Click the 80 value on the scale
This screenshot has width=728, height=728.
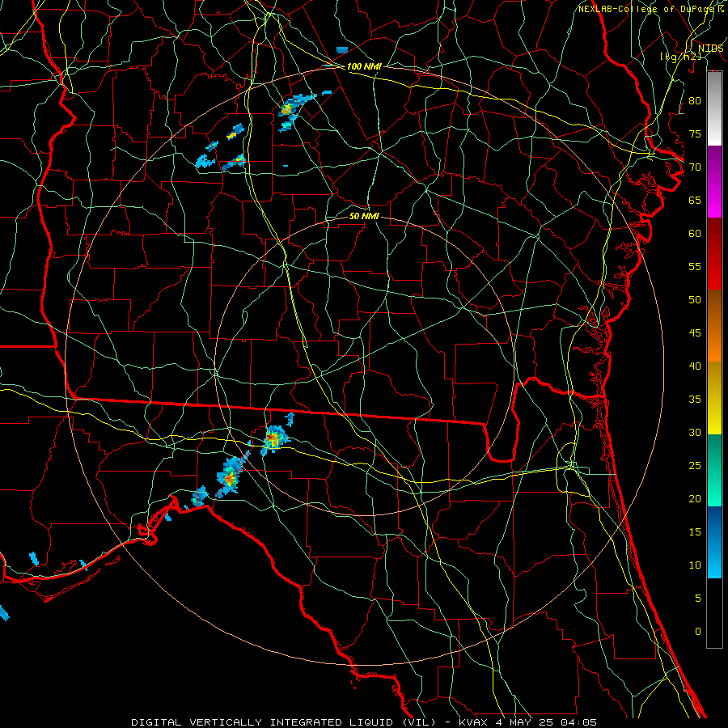click(695, 101)
